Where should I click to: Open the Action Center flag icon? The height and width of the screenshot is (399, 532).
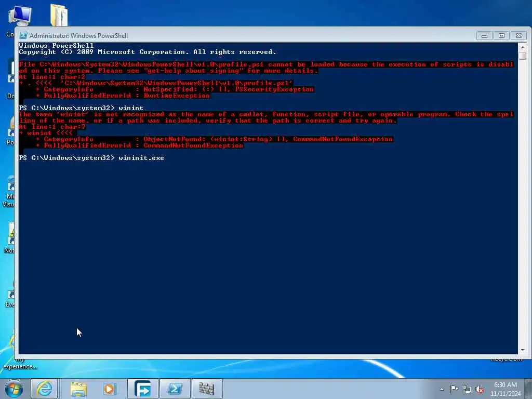(454, 389)
